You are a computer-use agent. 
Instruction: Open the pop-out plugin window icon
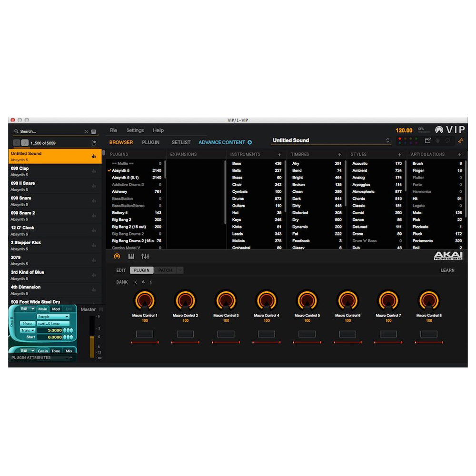click(x=428, y=140)
